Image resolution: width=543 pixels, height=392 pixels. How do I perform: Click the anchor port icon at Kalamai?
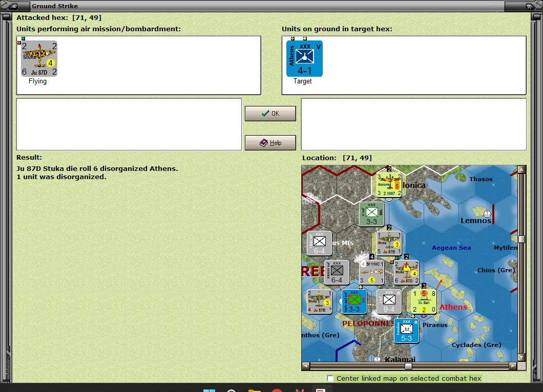coord(378,359)
